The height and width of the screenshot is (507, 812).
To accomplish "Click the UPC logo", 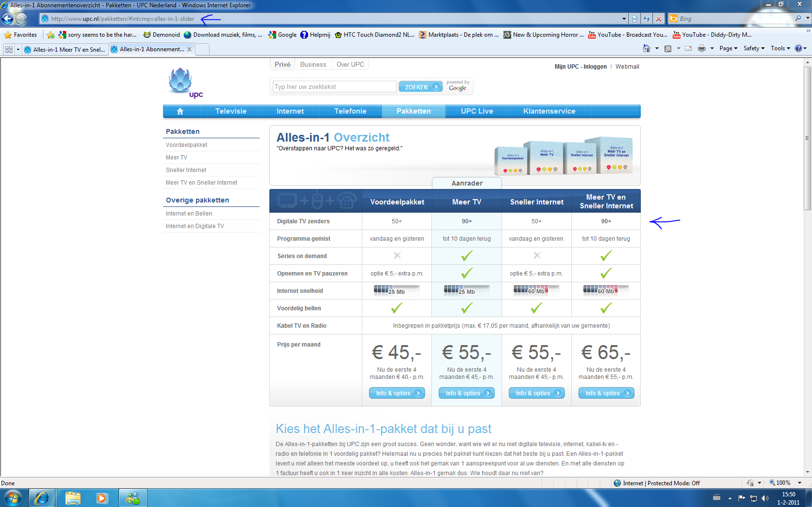I will [185, 83].
